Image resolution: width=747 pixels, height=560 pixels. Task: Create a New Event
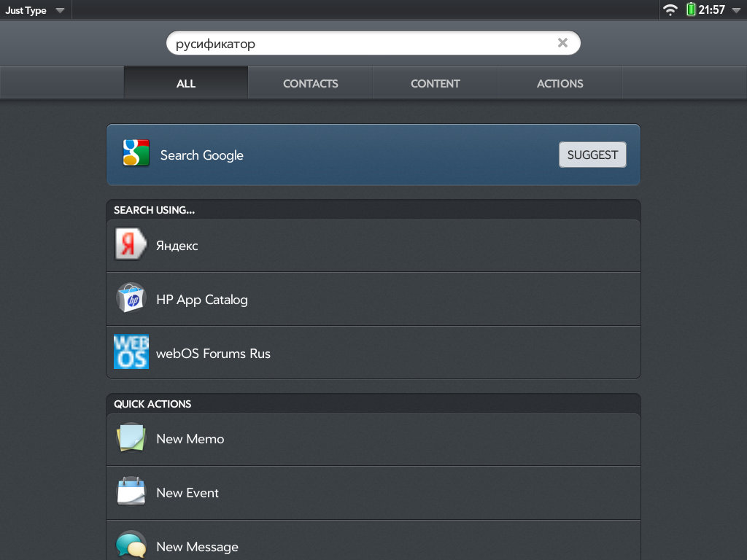pos(373,493)
